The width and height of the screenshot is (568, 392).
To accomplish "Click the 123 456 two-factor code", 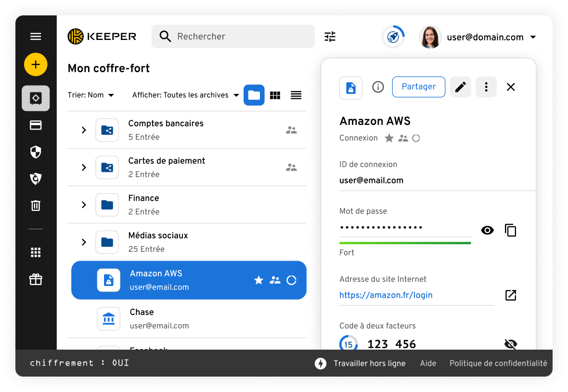I will 392,344.
